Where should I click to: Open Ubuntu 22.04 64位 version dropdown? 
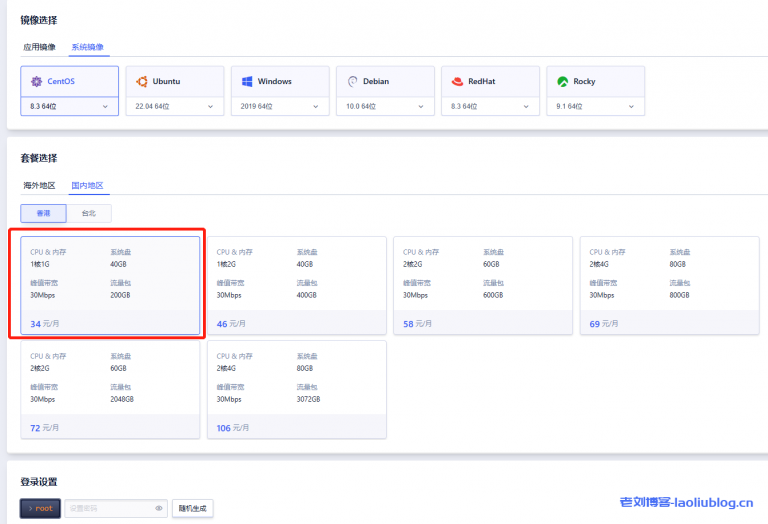(210, 106)
